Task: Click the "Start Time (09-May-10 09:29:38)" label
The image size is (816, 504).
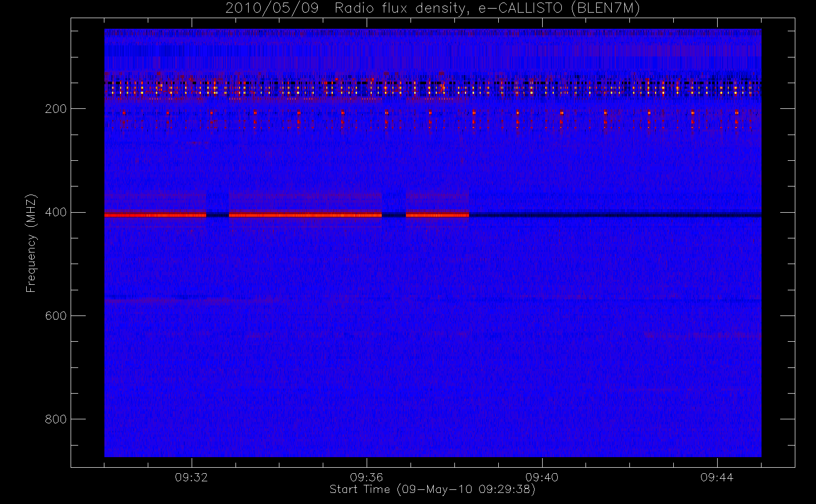Action: [x=432, y=489]
